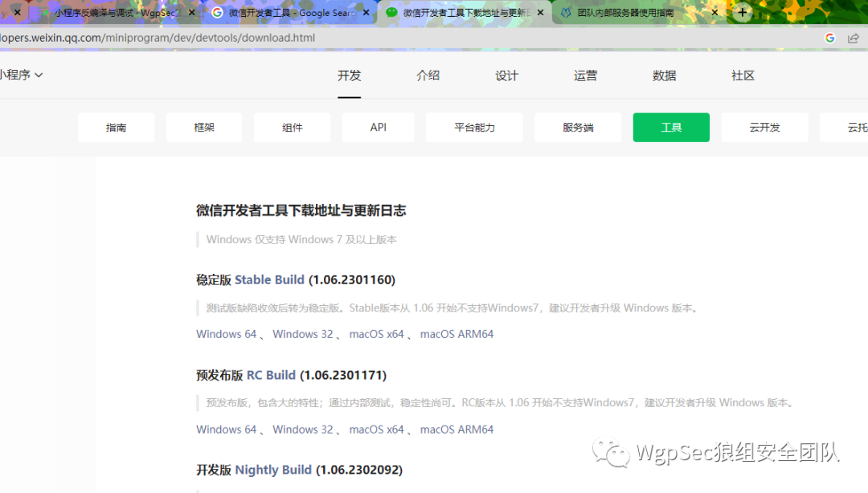This screenshot has height=493, width=868.
Task: Download Stable Build Windows 32
Action: pyautogui.click(x=303, y=334)
